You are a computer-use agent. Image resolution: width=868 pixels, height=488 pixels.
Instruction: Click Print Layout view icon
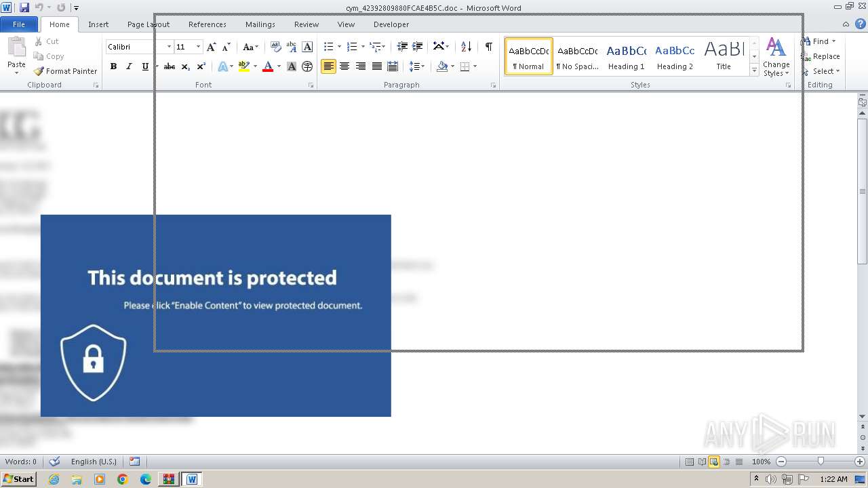coord(689,462)
